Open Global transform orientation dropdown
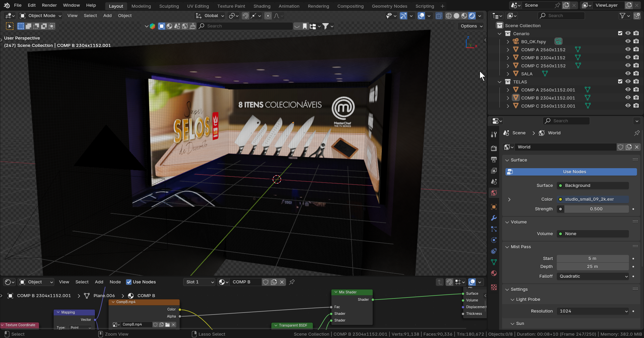The height and width of the screenshot is (338, 644). click(x=210, y=16)
